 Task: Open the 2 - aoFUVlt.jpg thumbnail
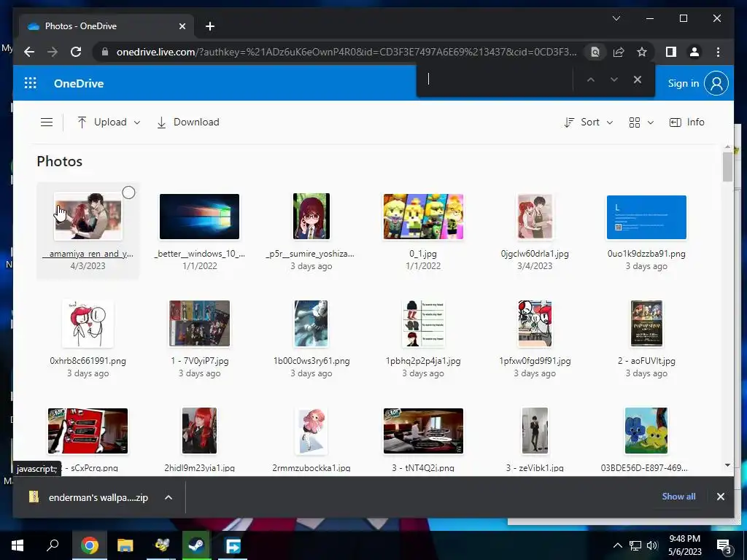click(x=646, y=324)
